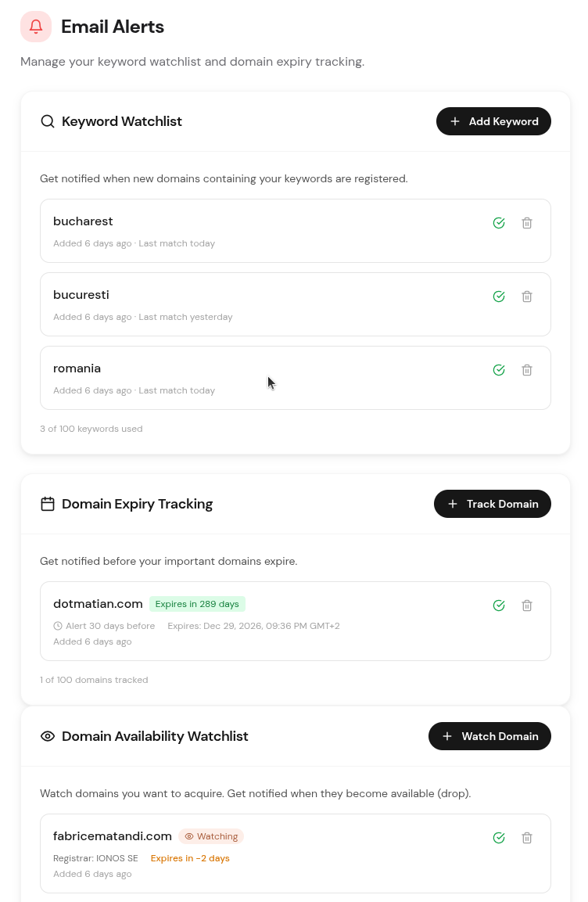Screen dimensions: 588x902
Task: Click the clock icon on dotmatian.com alert row
Action: point(58,625)
